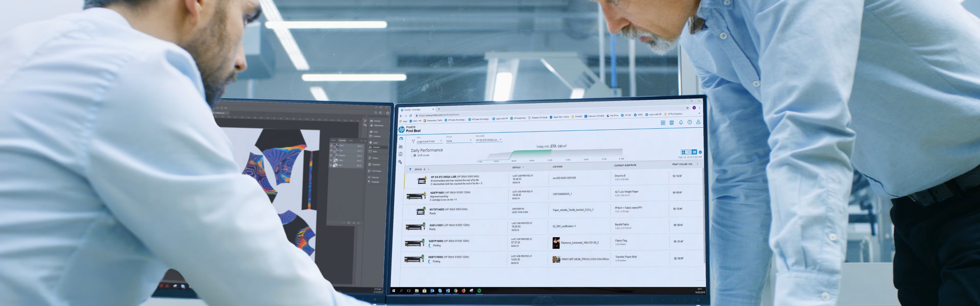
Task: Open the help question mark icon
Action: pos(690,122)
